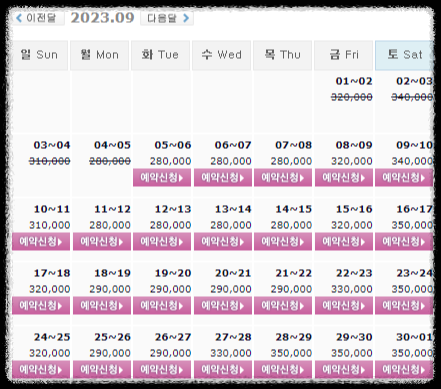Viewport: 441px width, 389px height.
Task: Click crossed-out price under 03~04
Action: click(49, 161)
